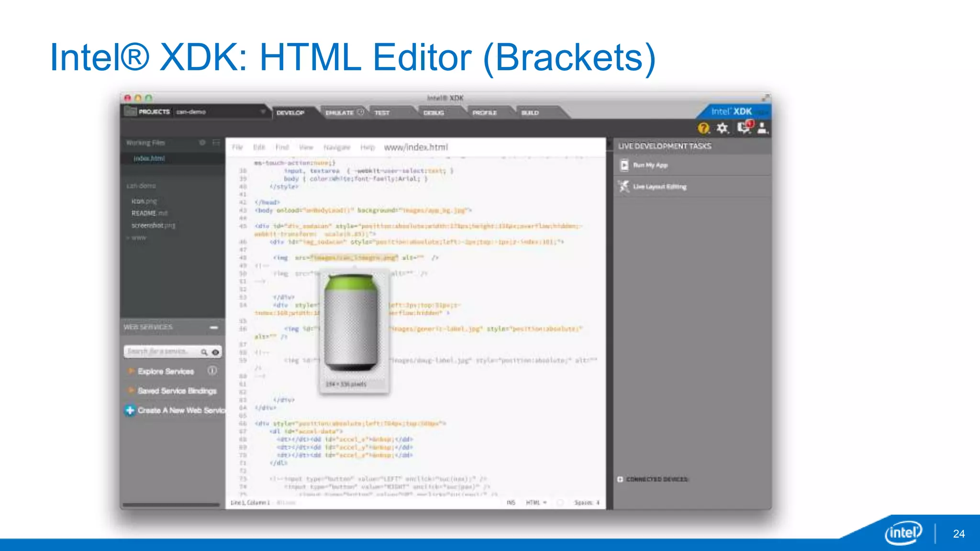The image size is (980, 551).
Task: Click Explore Services
Action: click(x=166, y=371)
